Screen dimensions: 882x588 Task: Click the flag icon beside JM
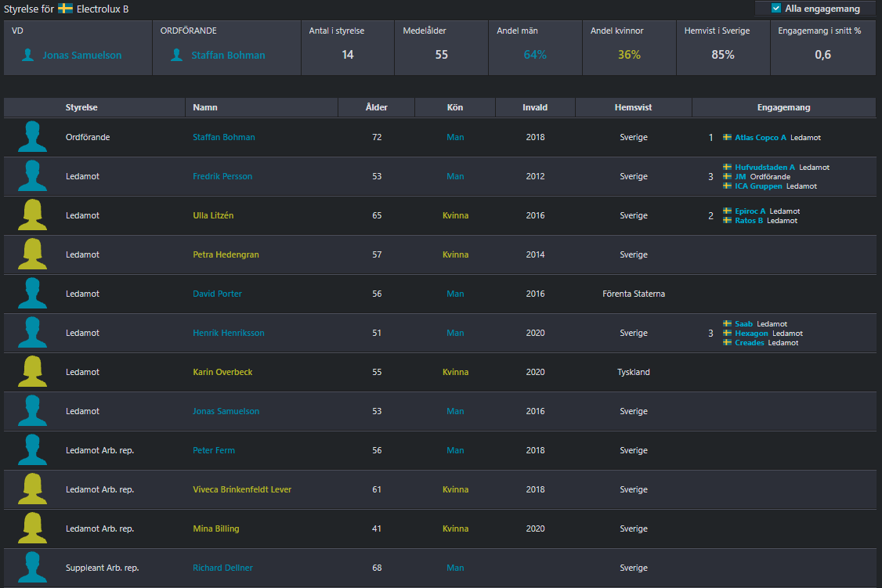(728, 176)
